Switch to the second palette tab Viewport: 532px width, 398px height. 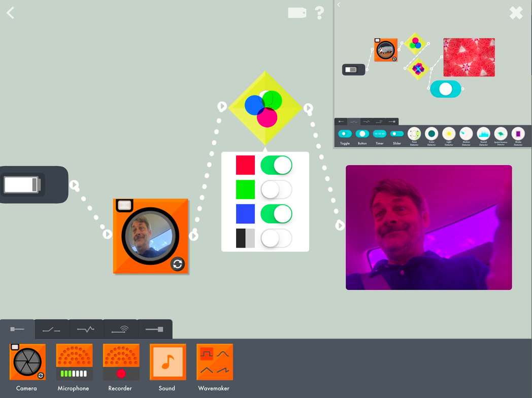(52, 329)
